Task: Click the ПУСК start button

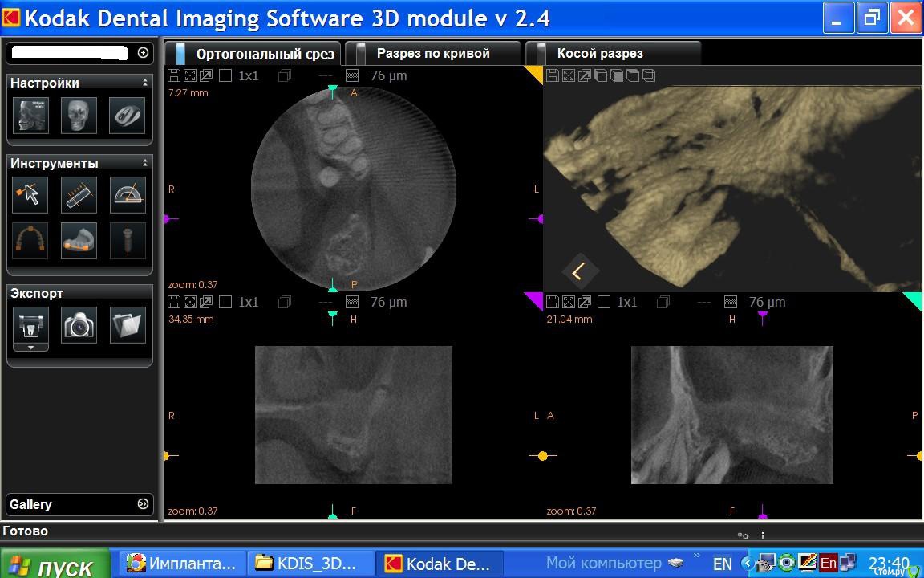Action: [55, 565]
